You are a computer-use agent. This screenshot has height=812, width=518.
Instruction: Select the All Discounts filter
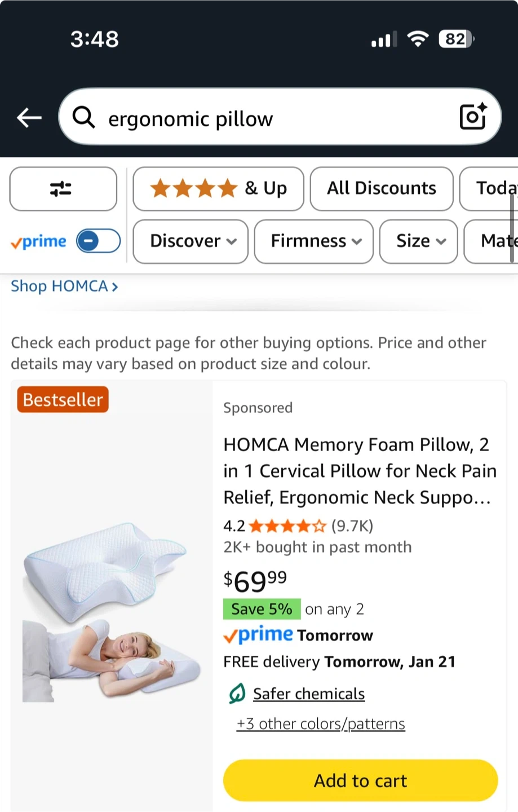(x=382, y=188)
